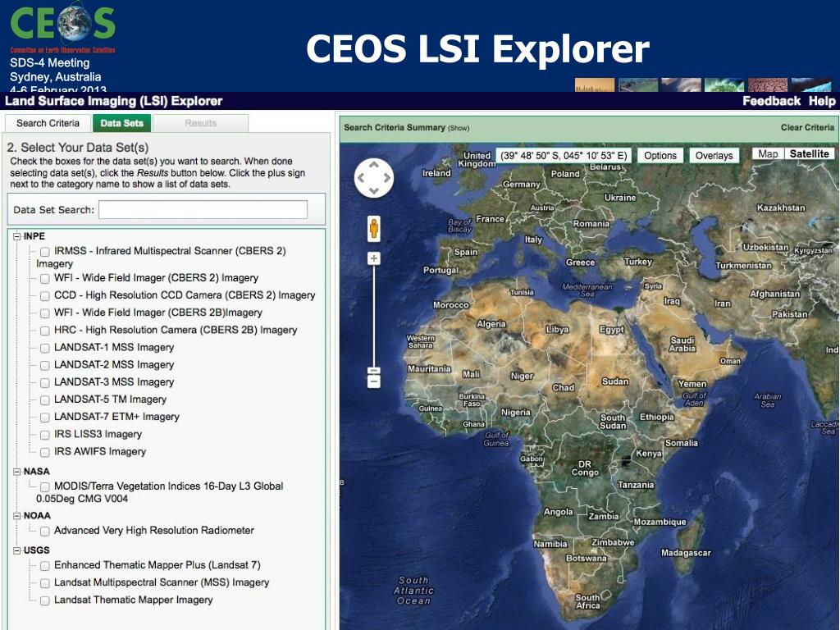840x630 pixels.
Task: Zoom out with the map minus button
Action: click(x=374, y=382)
